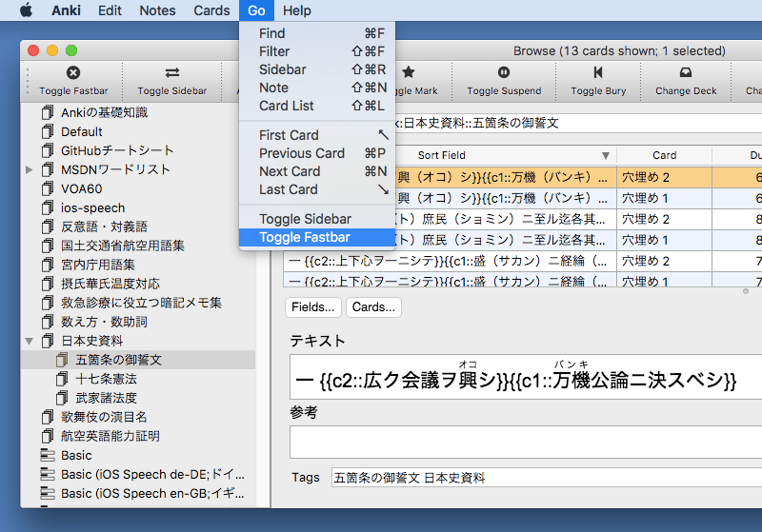Select the Ankiの基礎知識 deck icon
Image resolution: width=762 pixels, height=532 pixels.
tap(48, 112)
